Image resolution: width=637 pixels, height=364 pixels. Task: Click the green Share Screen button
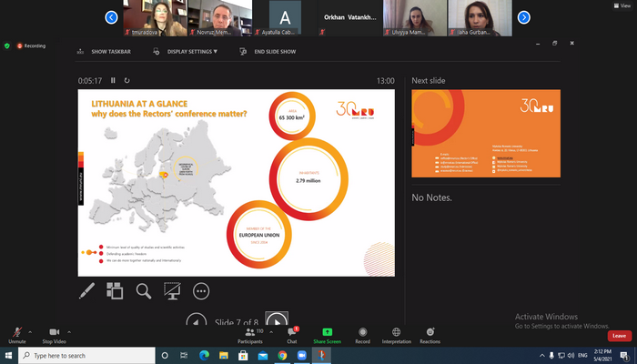[x=327, y=335]
